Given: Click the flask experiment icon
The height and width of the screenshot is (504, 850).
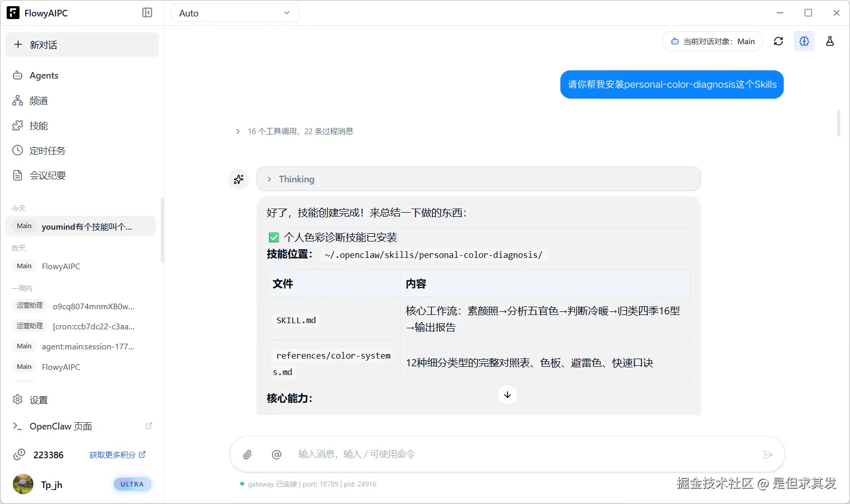Looking at the screenshot, I should 830,41.
